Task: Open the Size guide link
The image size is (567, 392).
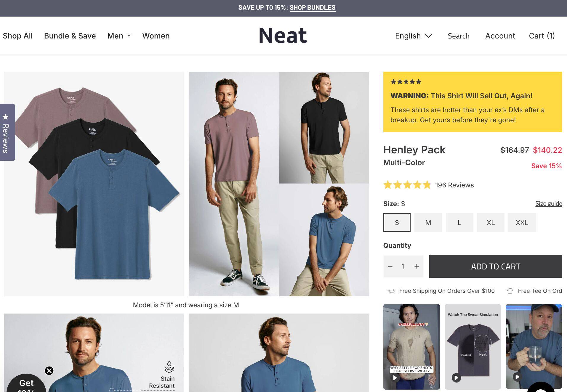Action: [x=548, y=204]
